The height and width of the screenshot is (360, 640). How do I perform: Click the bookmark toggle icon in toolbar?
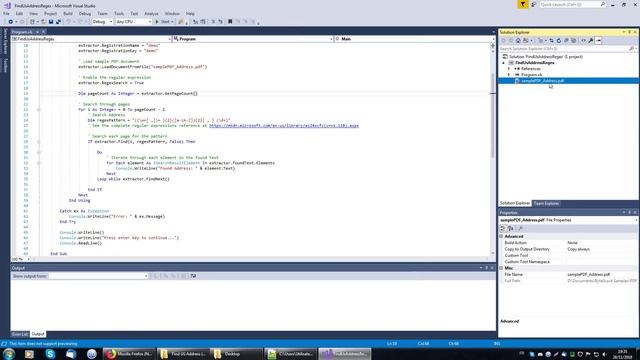coord(230,22)
